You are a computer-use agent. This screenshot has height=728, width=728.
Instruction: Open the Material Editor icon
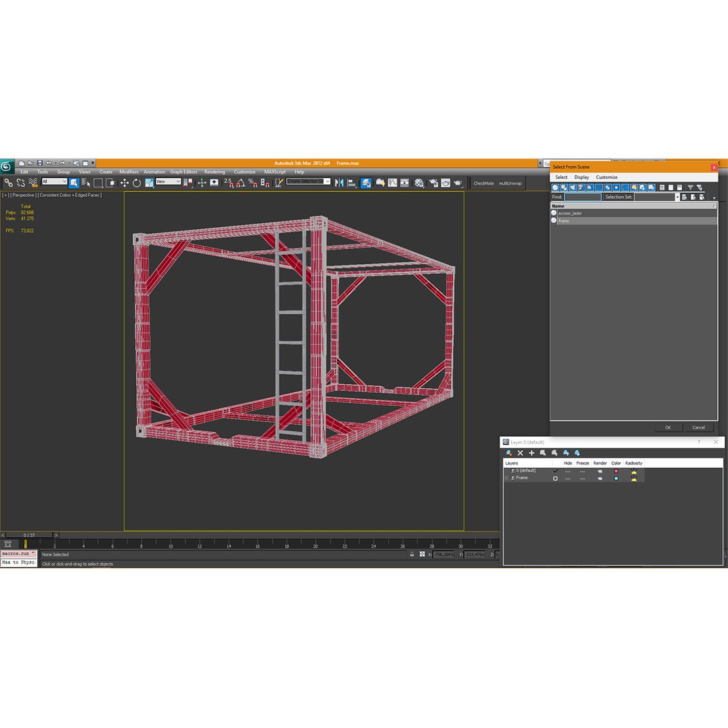(419, 183)
